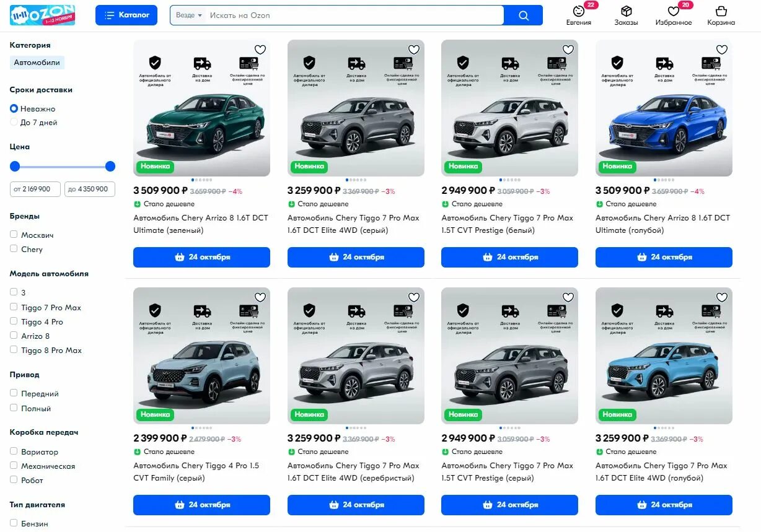This screenshot has height=532, width=761.
Task: Add the gray Tiggo 4 Pro to cart
Action: (201, 505)
